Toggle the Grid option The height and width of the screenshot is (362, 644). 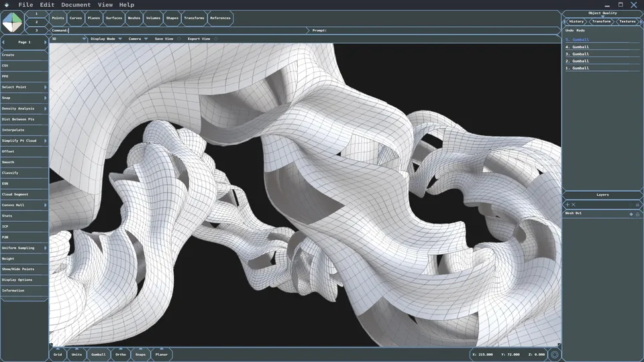coord(58,354)
